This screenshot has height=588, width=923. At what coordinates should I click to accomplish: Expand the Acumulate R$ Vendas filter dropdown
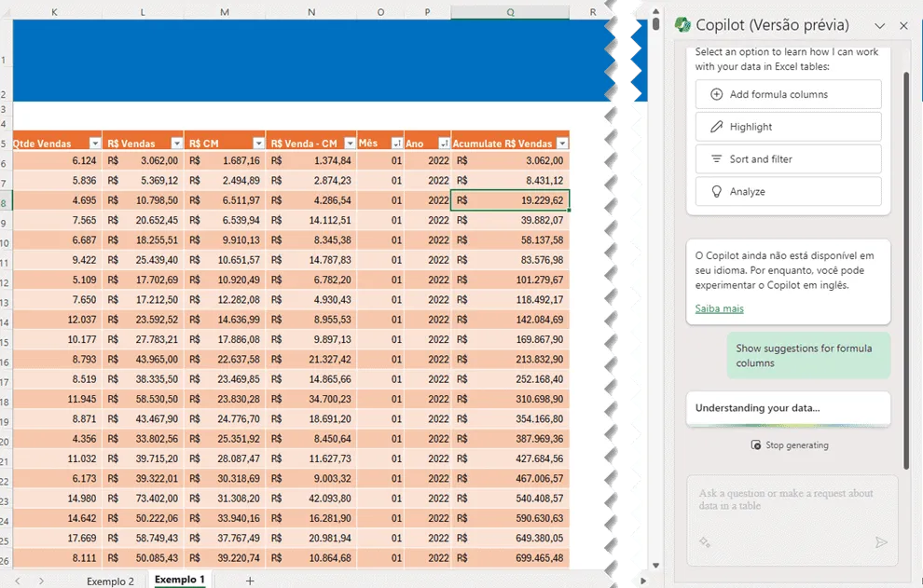(563, 143)
